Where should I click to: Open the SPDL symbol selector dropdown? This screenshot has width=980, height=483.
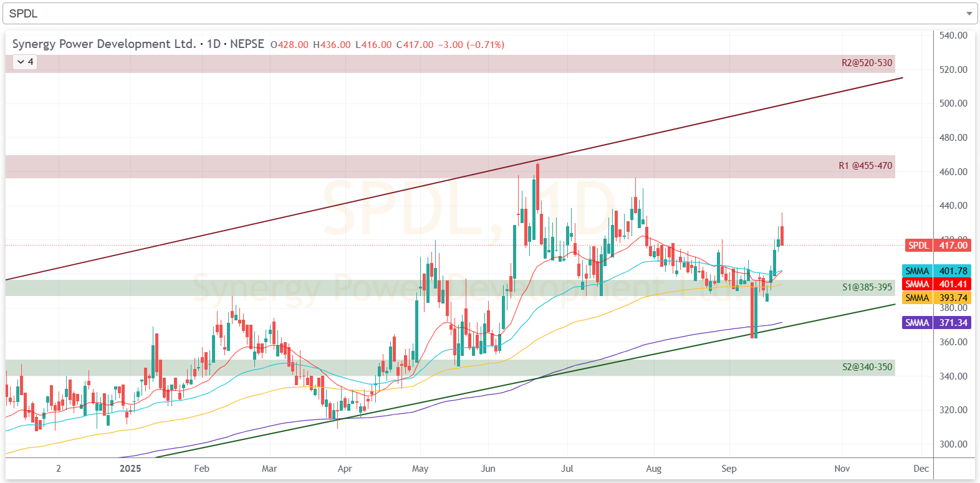[486, 13]
